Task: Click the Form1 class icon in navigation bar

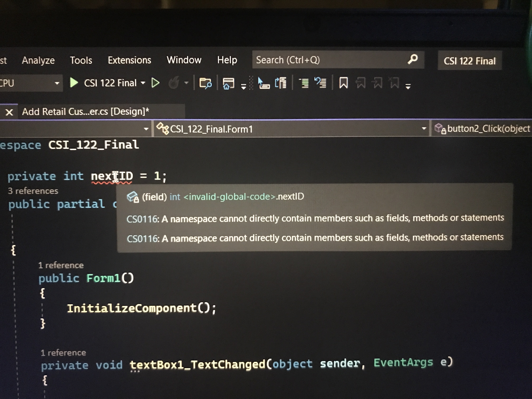Action: [163, 128]
